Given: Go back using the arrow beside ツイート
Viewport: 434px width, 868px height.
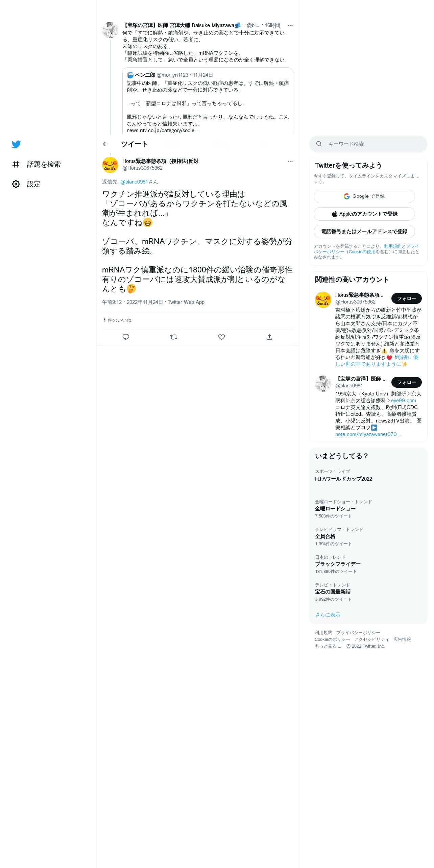Looking at the screenshot, I should pos(105,144).
